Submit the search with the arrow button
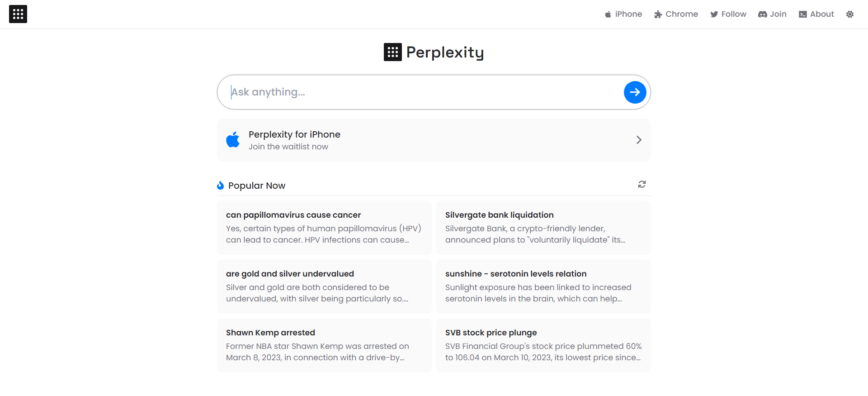 635,92
